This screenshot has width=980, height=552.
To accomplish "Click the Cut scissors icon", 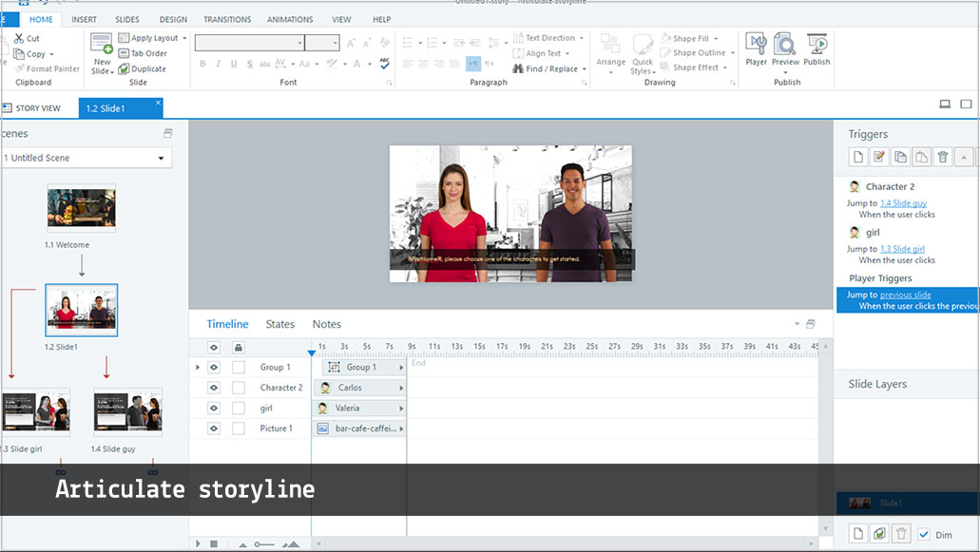I will (x=18, y=38).
